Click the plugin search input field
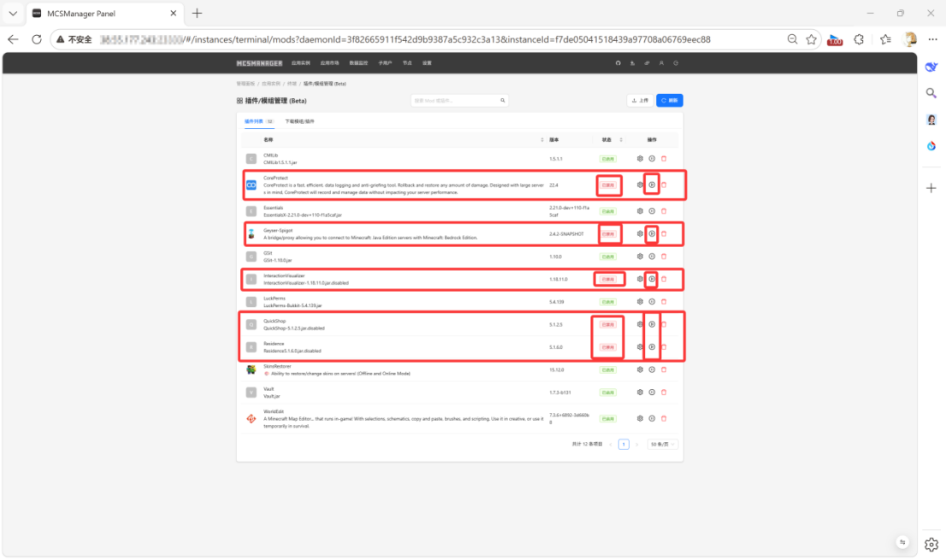 click(x=456, y=101)
